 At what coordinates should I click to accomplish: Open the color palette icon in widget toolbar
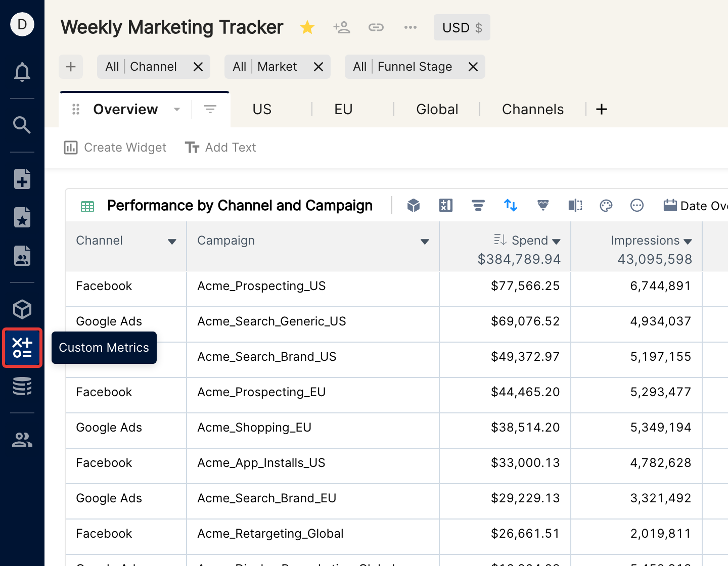(x=606, y=205)
